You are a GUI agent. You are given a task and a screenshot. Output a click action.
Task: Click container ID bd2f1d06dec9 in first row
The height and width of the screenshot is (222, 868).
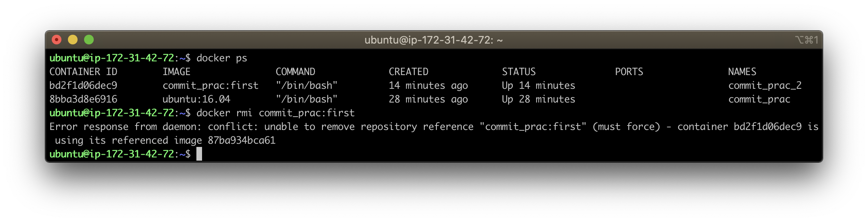(83, 86)
